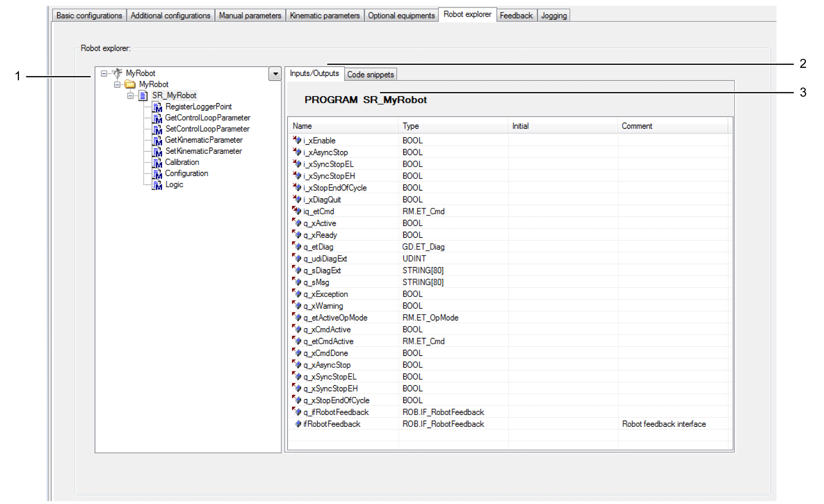The image size is (824, 504).
Task: Click the q_etDiag output variable icon
Action: pos(297,246)
